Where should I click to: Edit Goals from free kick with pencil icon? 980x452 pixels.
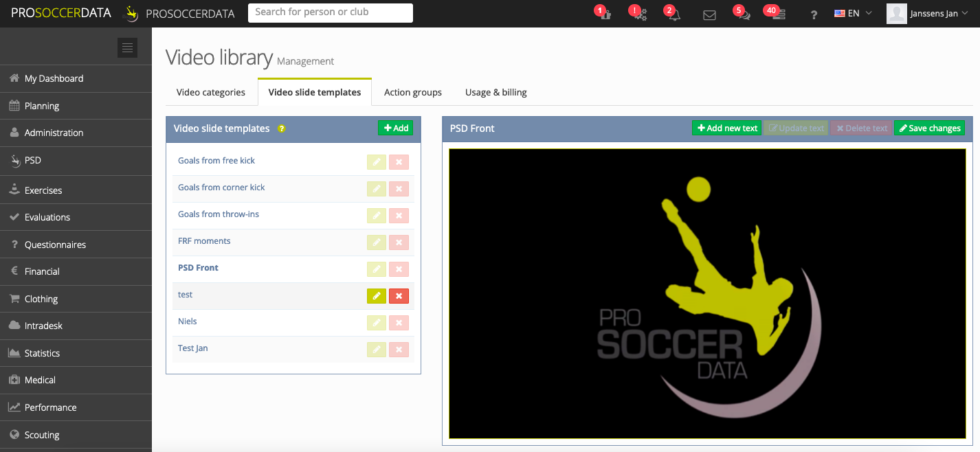click(377, 162)
